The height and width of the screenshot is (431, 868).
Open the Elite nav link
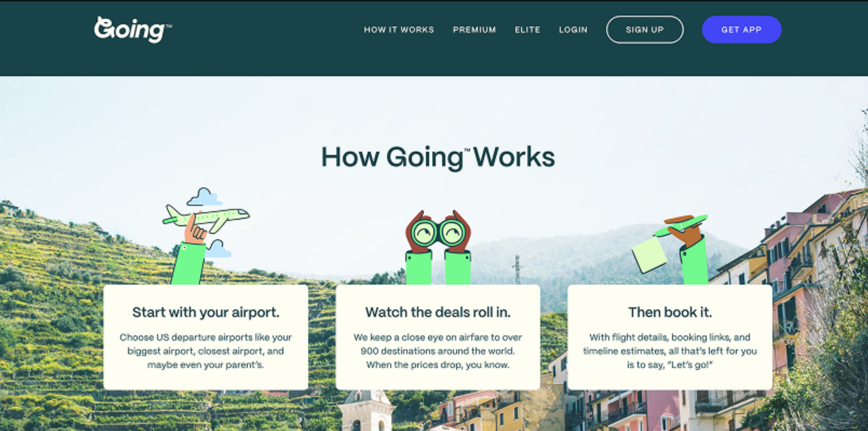(x=527, y=30)
